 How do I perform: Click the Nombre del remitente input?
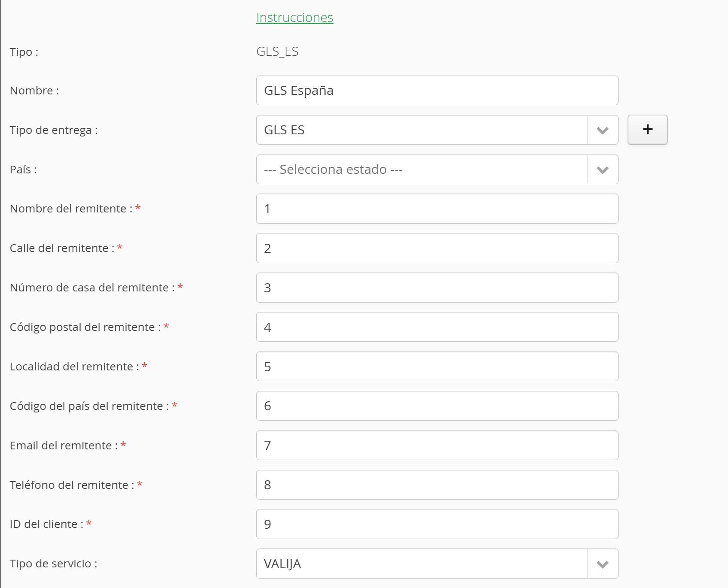pyautogui.click(x=437, y=209)
